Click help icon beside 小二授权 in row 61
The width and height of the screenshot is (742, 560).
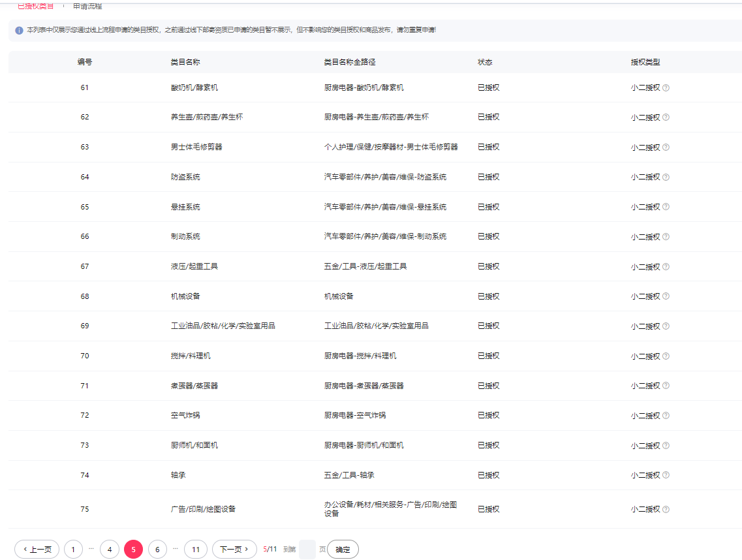[x=666, y=88]
